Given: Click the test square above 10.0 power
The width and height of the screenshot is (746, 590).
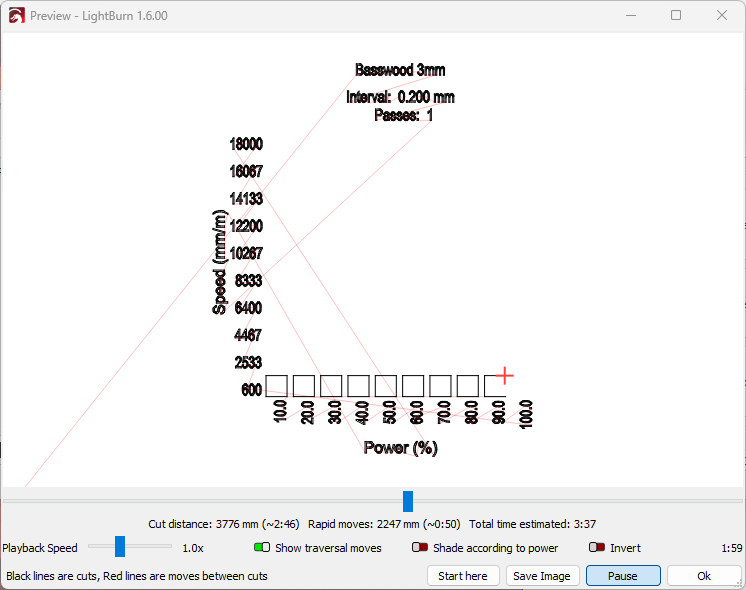Looking at the screenshot, I should pos(276,386).
